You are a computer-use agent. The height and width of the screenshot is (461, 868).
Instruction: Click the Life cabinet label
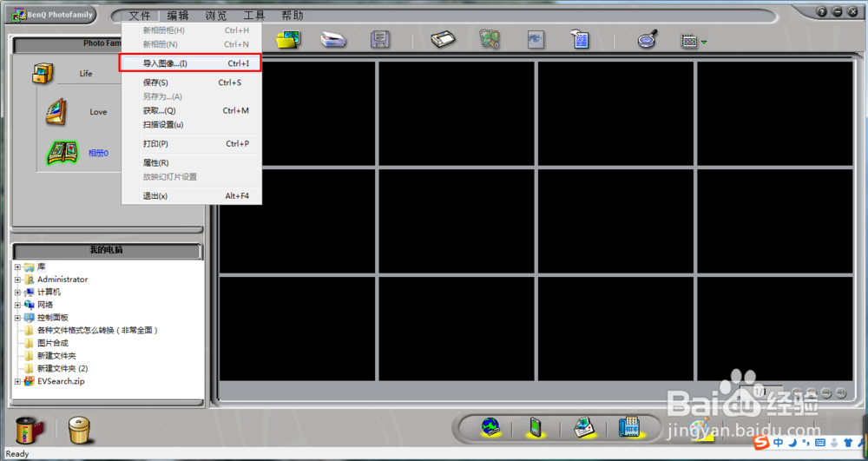[86, 74]
